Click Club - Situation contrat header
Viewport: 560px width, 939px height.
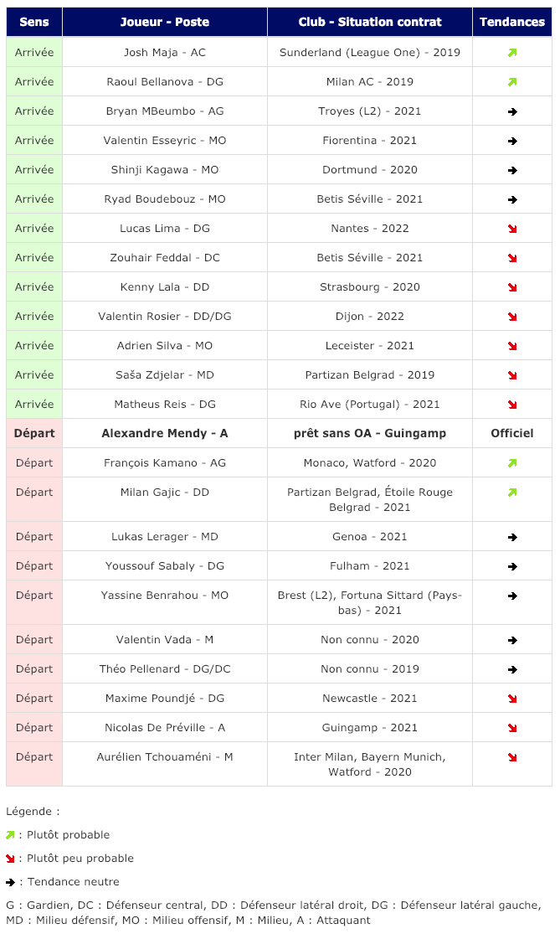[x=370, y=22]
